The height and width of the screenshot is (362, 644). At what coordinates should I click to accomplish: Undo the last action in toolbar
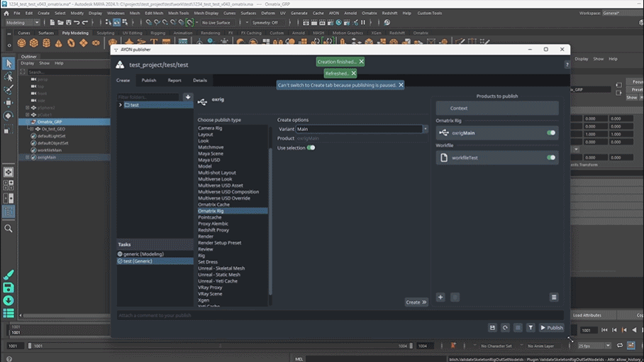[77, 23]
